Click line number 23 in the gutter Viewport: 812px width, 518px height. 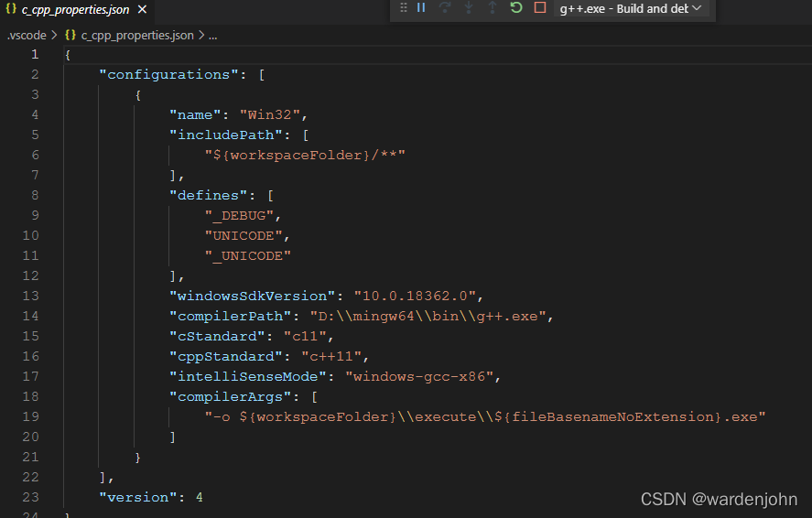30,497
